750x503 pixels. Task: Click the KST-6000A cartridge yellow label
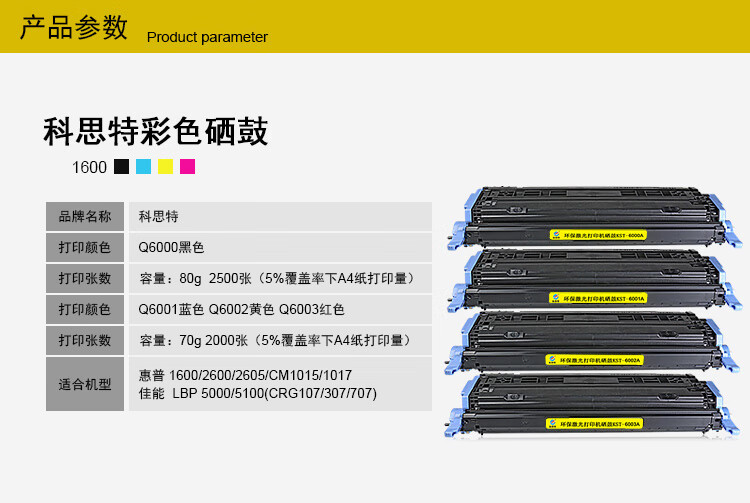597,234
